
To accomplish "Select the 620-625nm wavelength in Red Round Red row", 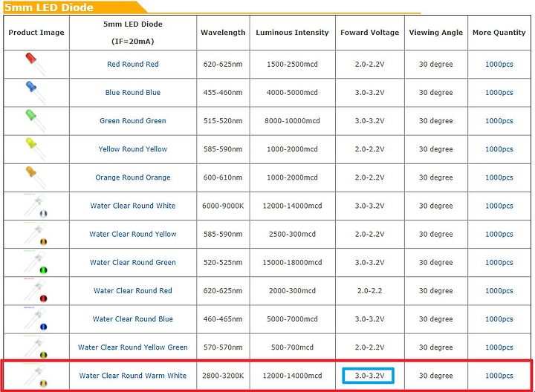I will click(223, 64).
